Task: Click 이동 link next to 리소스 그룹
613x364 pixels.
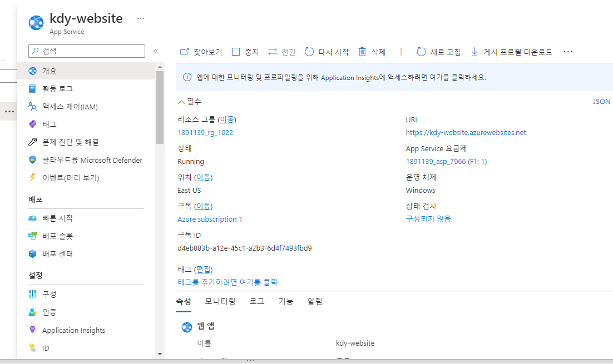Action: (x=227, y=119)
